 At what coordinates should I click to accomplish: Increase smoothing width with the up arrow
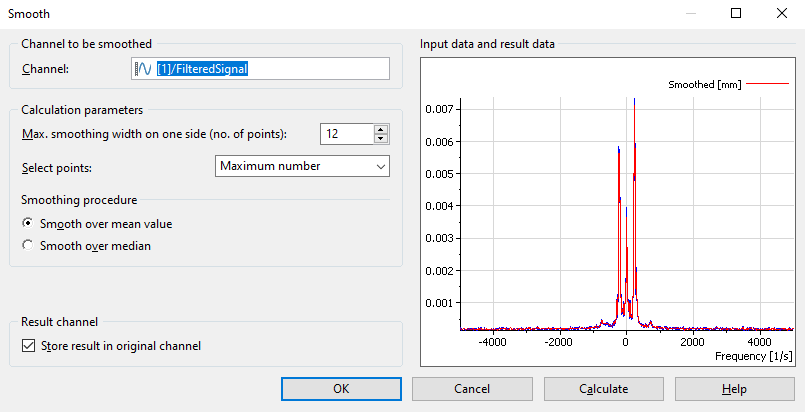point(381,129)
